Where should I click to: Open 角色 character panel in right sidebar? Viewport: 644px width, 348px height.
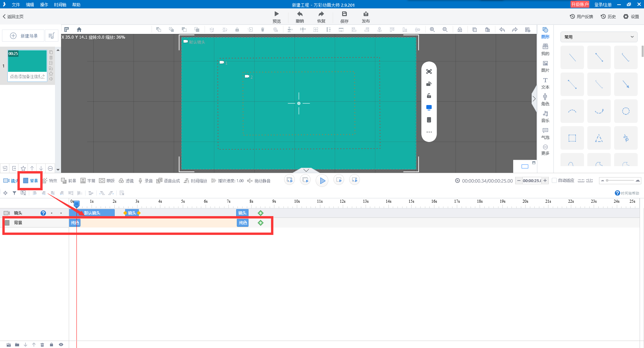point(545,100)
